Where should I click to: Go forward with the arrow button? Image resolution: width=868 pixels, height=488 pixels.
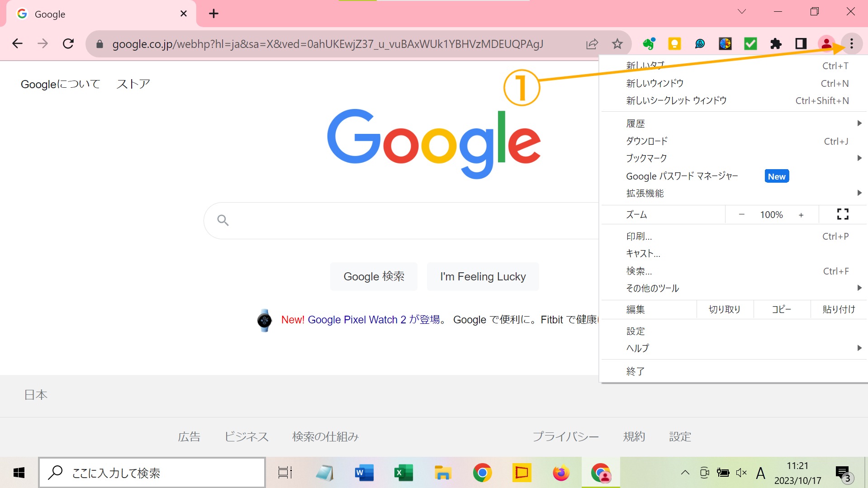pyautogui.click(x=43, y=44)
